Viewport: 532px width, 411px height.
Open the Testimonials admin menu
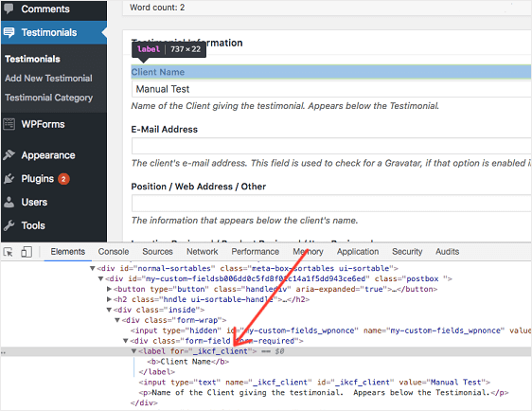coord(49,32)
